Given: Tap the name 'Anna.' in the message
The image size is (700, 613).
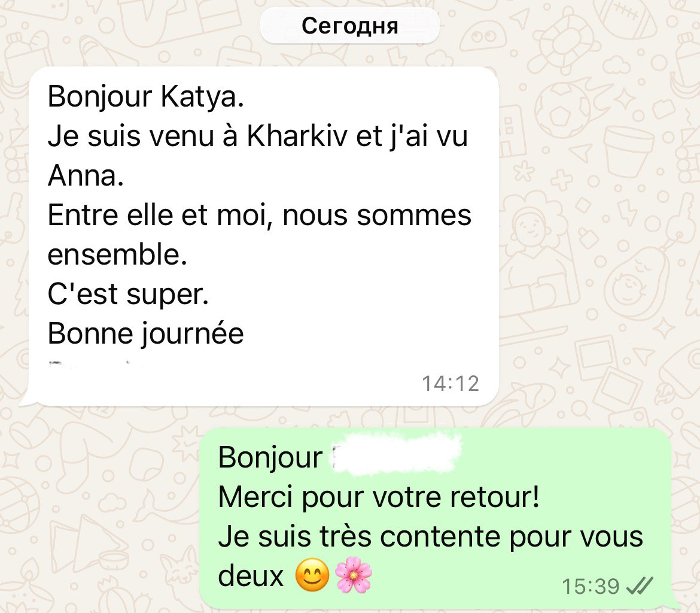Looking at the screenshot, I should click(x=86, y=175).
